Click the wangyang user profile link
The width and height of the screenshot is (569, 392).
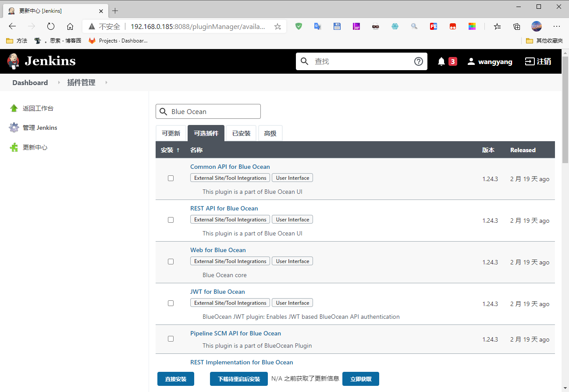[x=490, y=62]
